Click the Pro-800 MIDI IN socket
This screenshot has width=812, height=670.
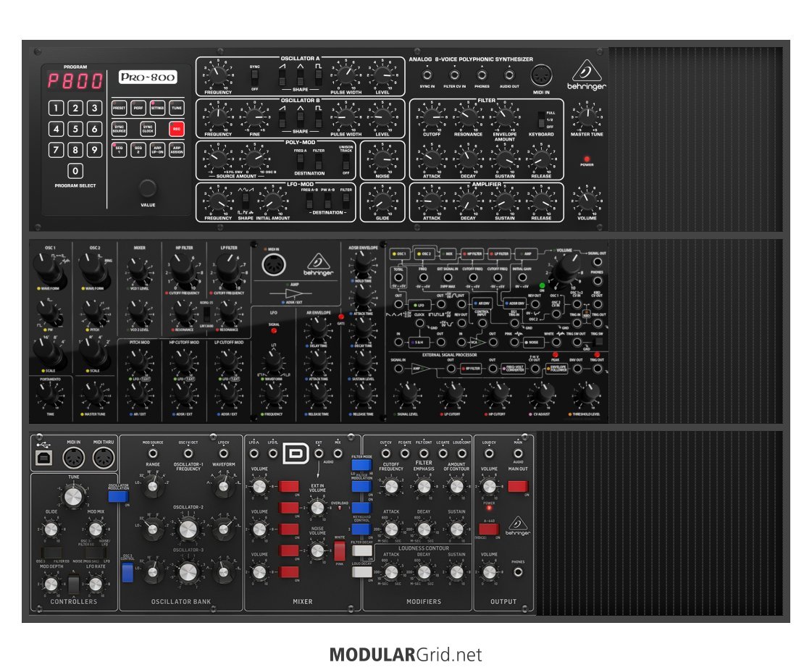[541, 75]
